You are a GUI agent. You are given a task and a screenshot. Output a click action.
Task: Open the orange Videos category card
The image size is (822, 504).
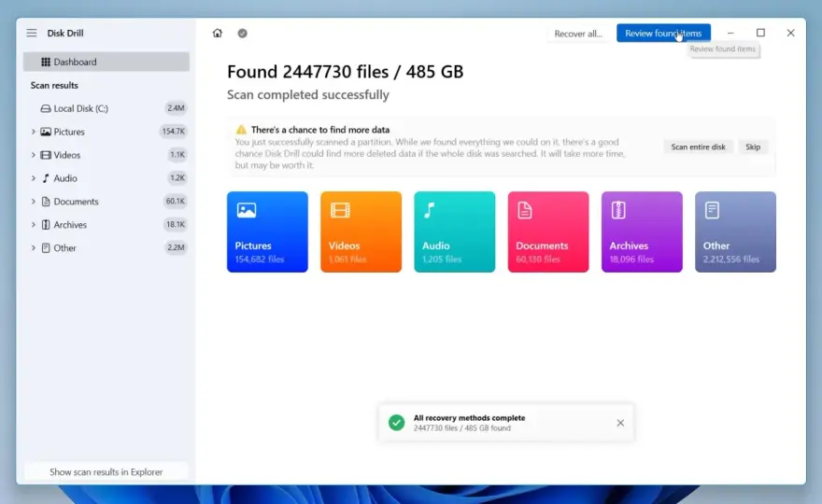361,231
